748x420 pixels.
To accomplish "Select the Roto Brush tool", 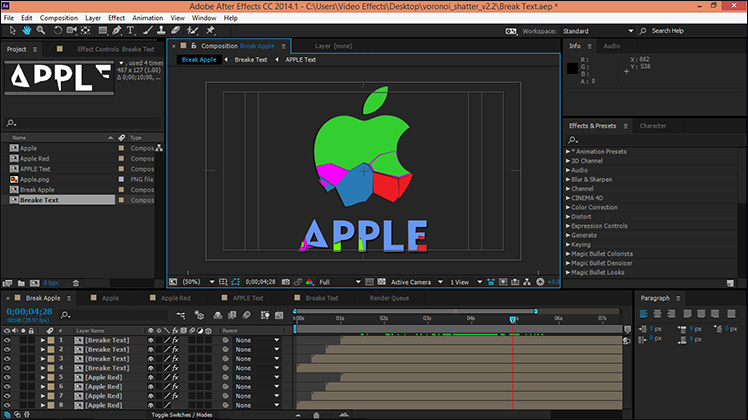I will pos(192,31).
